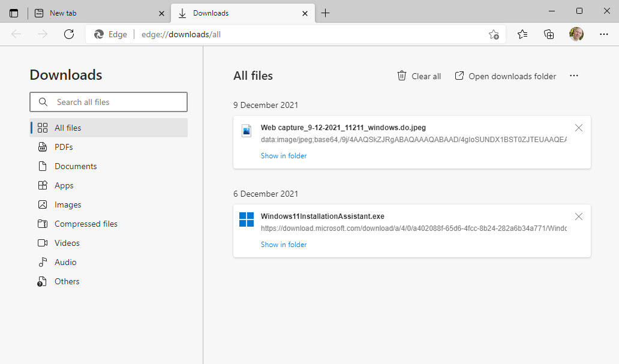The height and width of the screenshot is (364, 619).
Task: Click Open downloads folder button
Action: (x=505, y=76)
